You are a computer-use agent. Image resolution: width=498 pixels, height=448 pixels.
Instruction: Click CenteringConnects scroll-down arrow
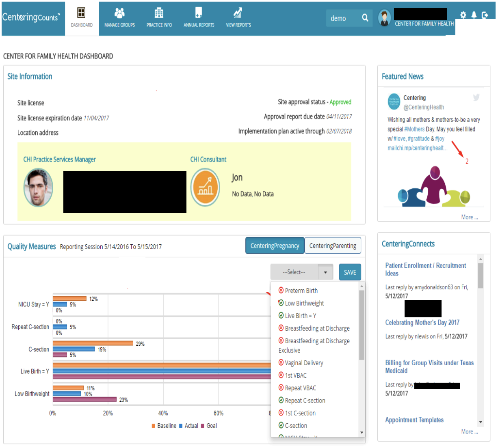click(x=481, y=422)
